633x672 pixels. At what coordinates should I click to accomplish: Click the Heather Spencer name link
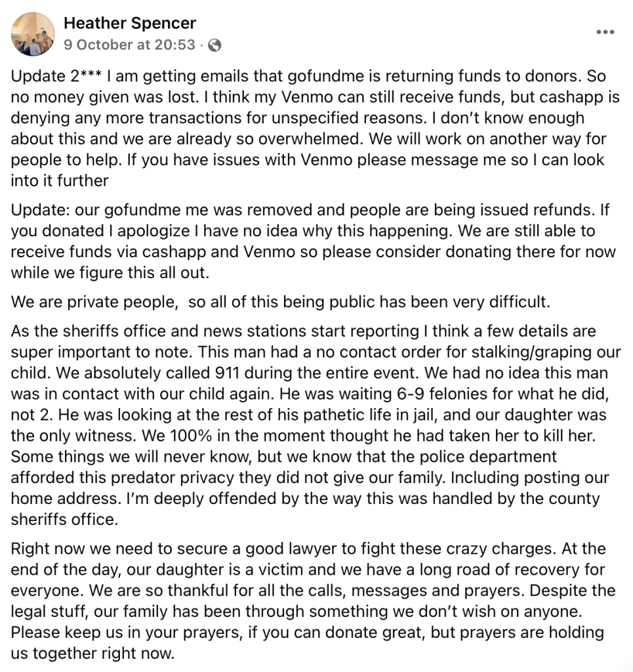[x=130, y=24]
